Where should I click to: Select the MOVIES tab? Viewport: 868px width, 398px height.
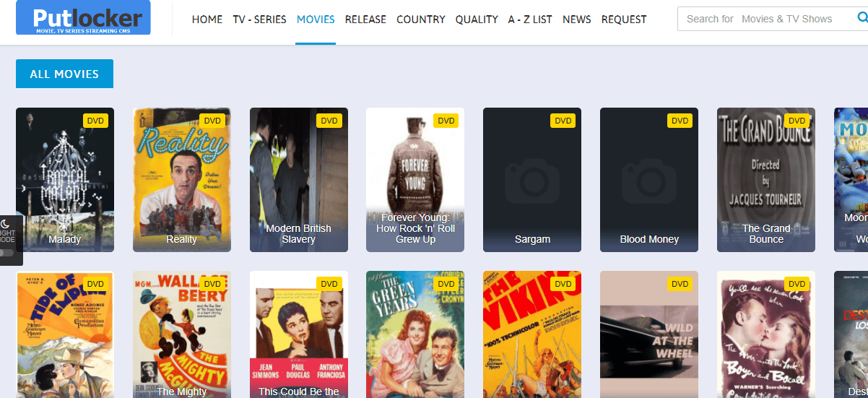pyautogui.click(x=316, y=20)
